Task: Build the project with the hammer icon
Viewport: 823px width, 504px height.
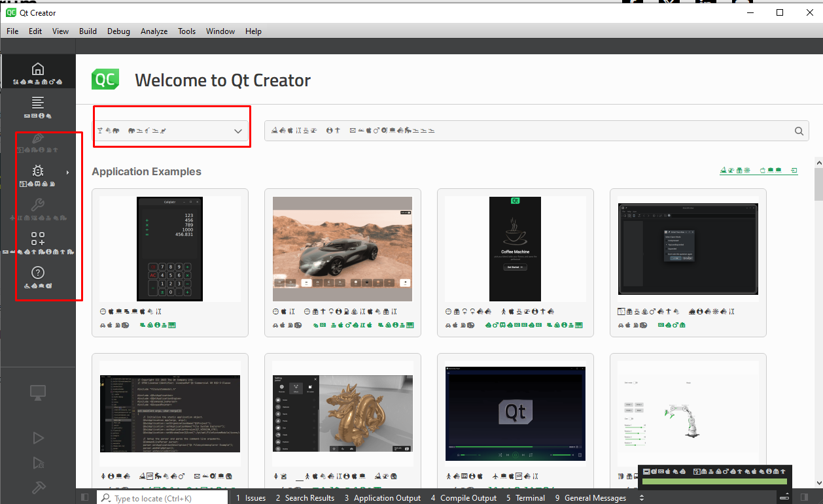Action: coord(38,488)
